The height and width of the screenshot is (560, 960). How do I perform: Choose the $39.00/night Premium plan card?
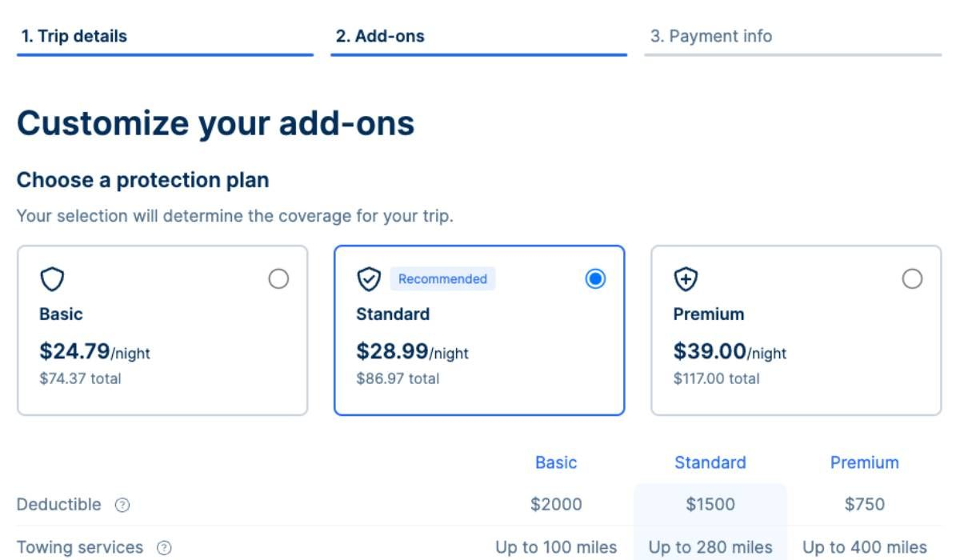click(x=796, y=352)
